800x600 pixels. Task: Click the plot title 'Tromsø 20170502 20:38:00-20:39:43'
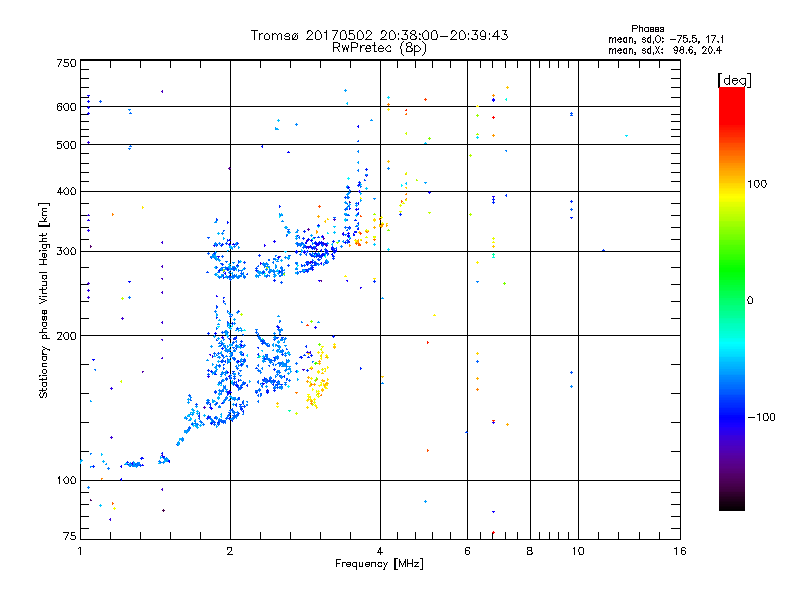379,35
